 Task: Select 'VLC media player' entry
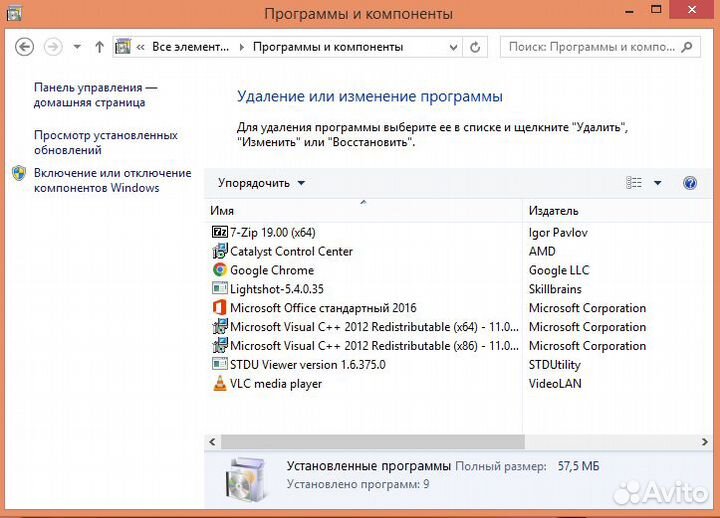coord(276,383)
